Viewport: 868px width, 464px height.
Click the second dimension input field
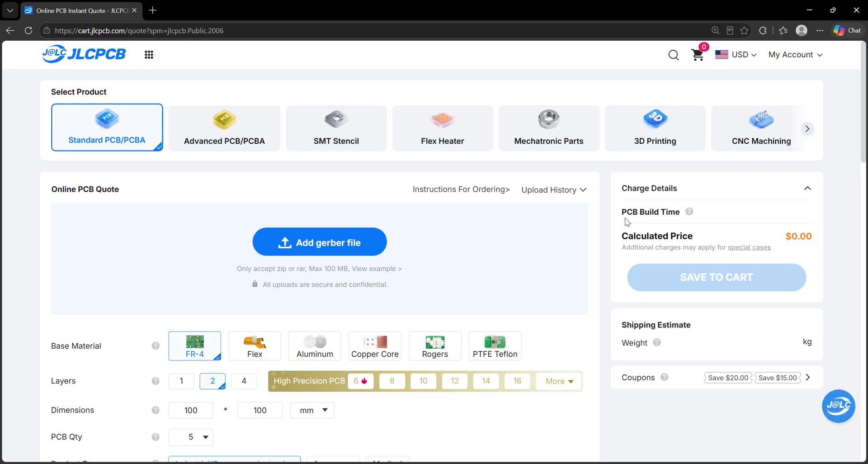(260, 410)
